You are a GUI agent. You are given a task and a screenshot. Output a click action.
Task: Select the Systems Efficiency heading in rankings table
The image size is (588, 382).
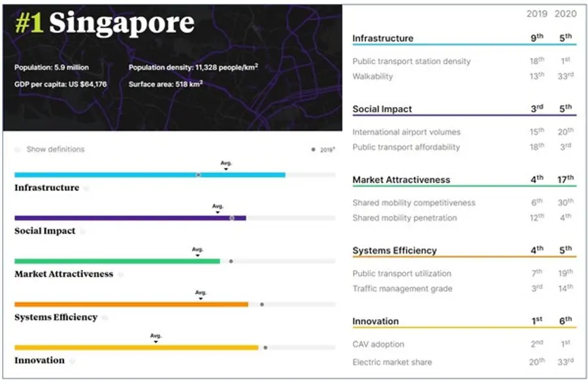tap(395, 251)
